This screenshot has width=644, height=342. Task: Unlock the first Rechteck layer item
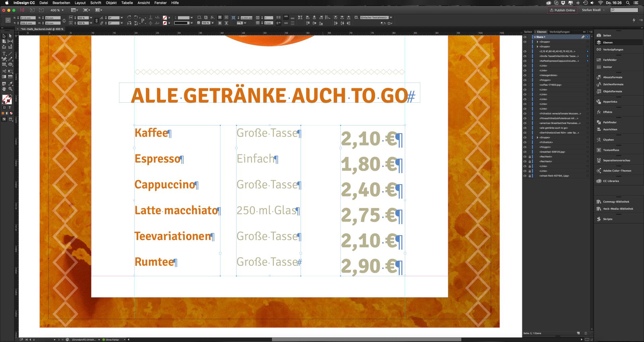(x=530, y=157)
